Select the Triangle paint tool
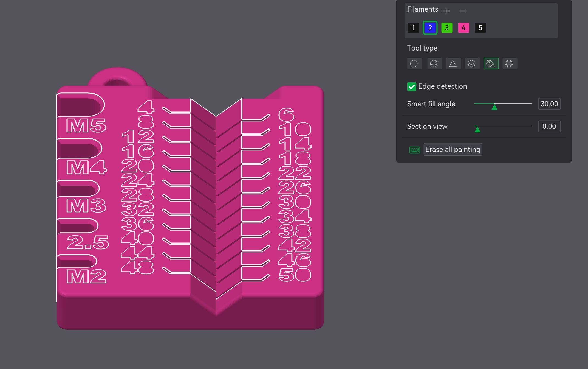Viewport: 588px width, 369px height. pos(453,64)
